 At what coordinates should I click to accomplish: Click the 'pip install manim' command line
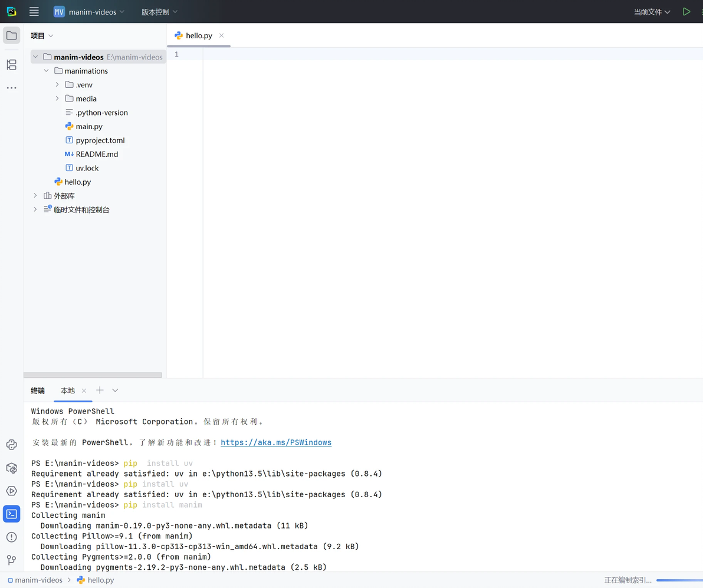[x=117, y=505]
